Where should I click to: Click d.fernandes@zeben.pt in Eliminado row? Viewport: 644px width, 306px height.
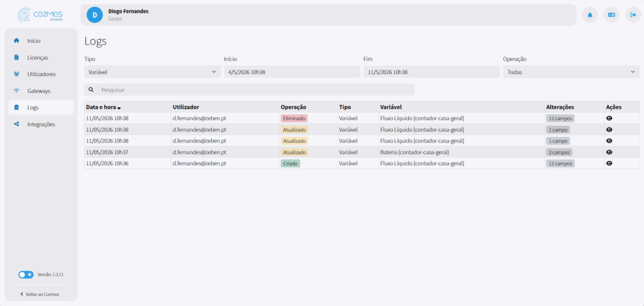coord(199,118)
